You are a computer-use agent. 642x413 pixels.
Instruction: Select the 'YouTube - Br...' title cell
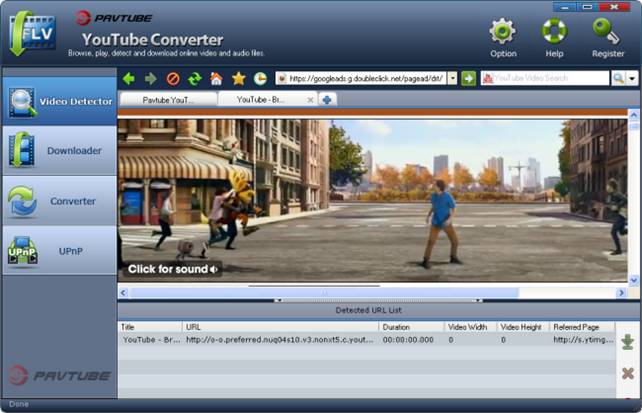151,340
